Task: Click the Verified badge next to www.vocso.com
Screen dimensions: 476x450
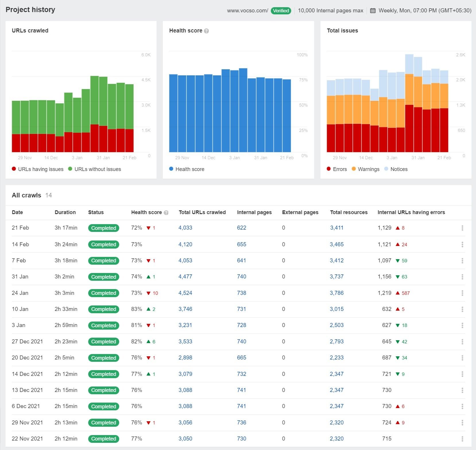Action: click(x=281, y=11)
